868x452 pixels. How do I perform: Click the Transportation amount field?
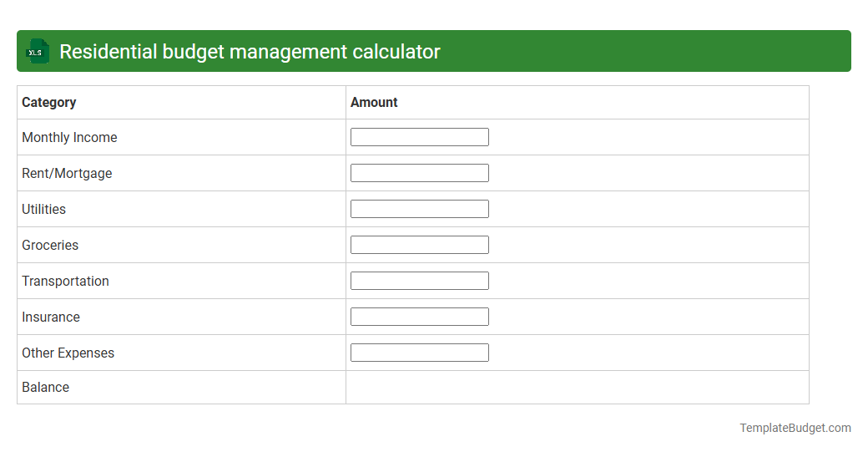[x=420, y=281]
